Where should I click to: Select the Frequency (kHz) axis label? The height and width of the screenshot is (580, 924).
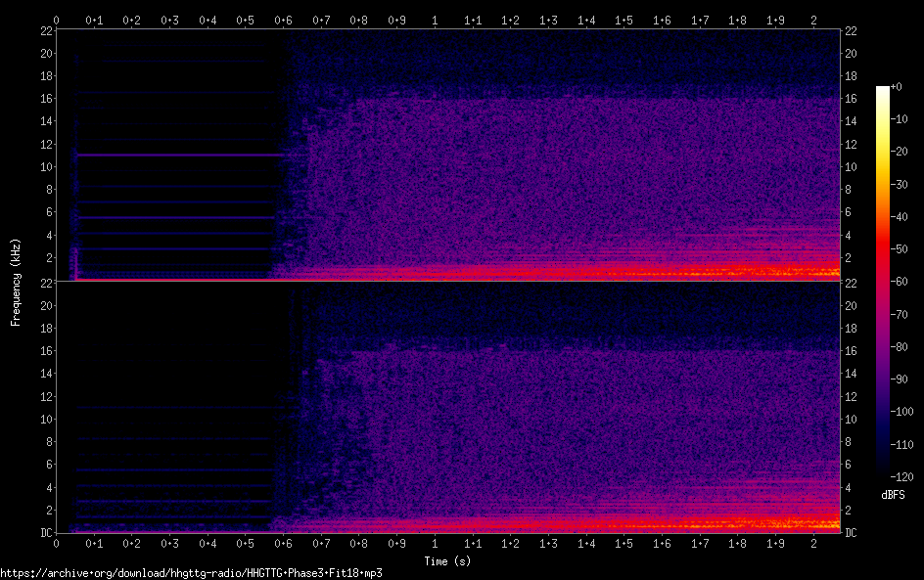pyautogui.click(x=16, y=281)
